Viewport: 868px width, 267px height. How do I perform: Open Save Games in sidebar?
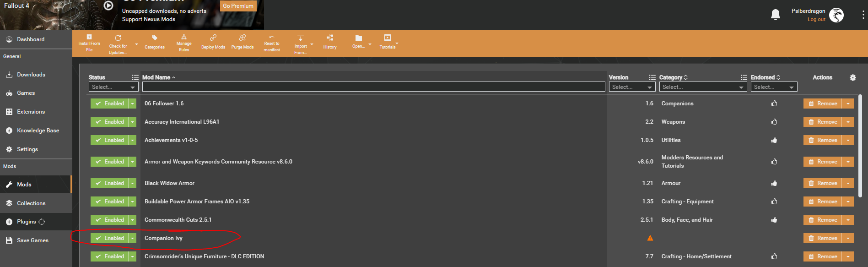pos(36,240)
